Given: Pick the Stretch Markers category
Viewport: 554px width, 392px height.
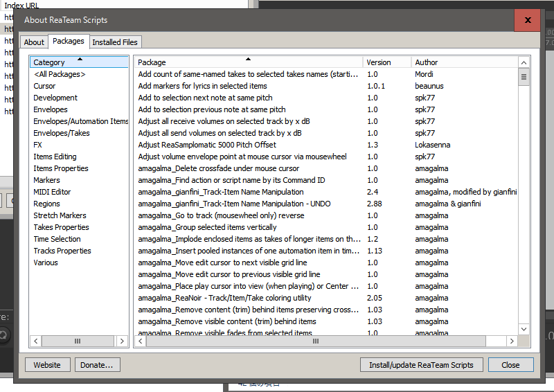Looking at the screenshot, I should tap(60, 215).
